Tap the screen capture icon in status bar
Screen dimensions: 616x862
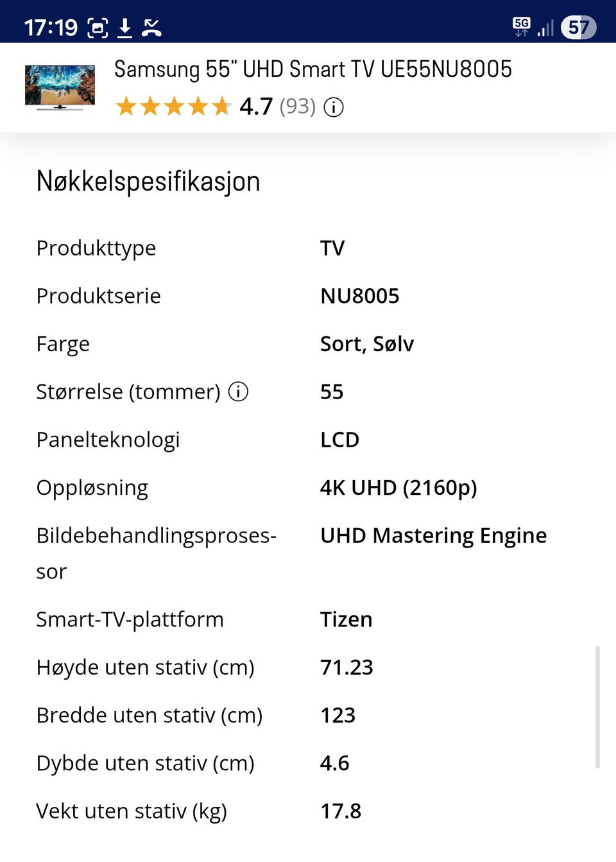point(98,28)
